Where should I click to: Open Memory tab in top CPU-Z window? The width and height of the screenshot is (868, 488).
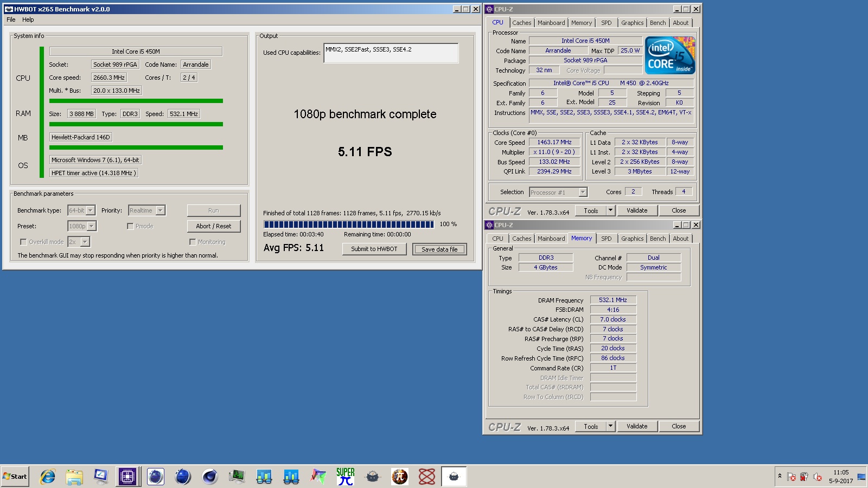(x=582, y=23)
